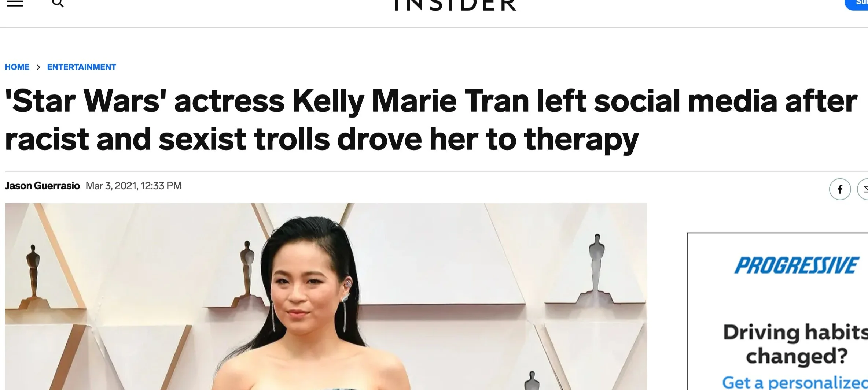The width and height of the screenshot is (868, 390).
Task: Open the ENTERTAINMENT section breadcrumb
Action: point(81,67)
